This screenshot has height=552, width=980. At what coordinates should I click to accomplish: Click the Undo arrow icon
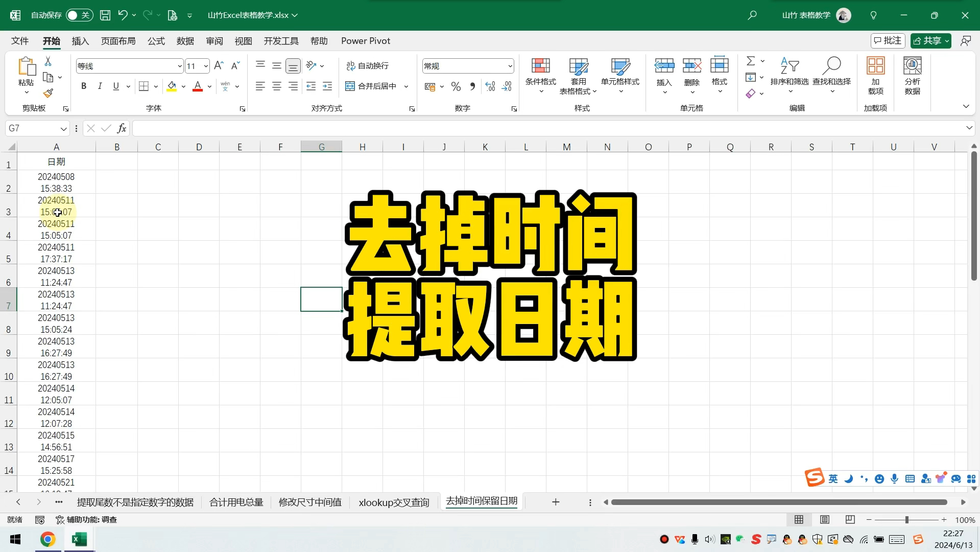coord(123,15)
